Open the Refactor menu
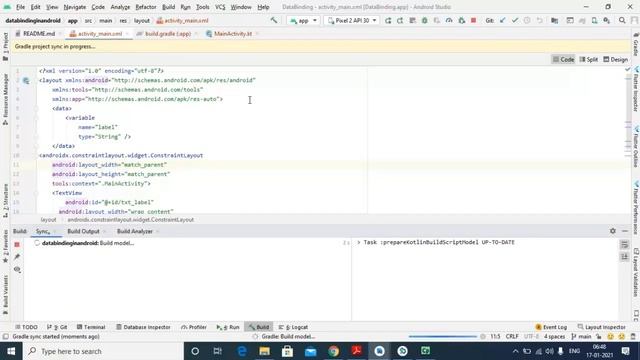Viewport: 640px width, 360px height. (x=146, y=7)
